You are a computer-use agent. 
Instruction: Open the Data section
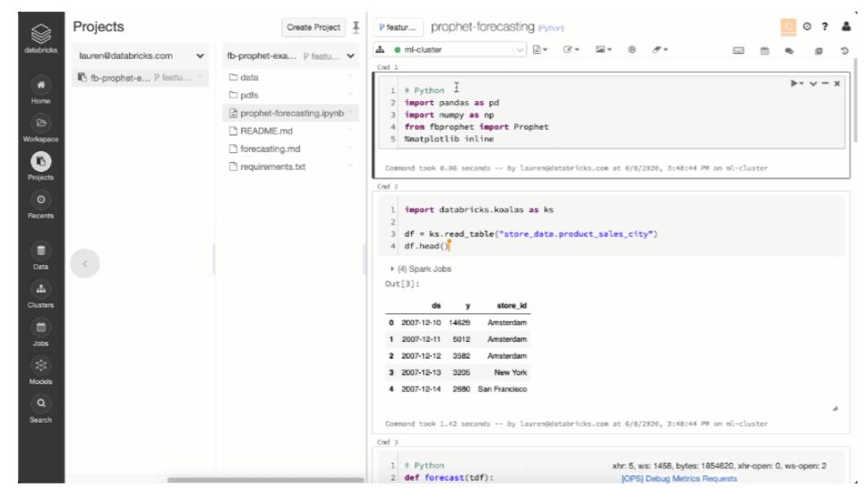click(40, 255)
